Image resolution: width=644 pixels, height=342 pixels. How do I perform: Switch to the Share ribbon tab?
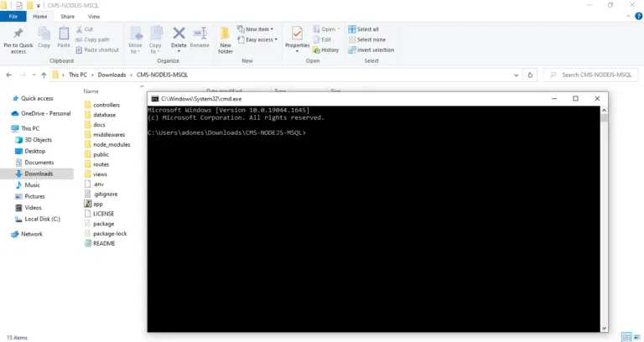pyautogui.click(x=68, y=17)
